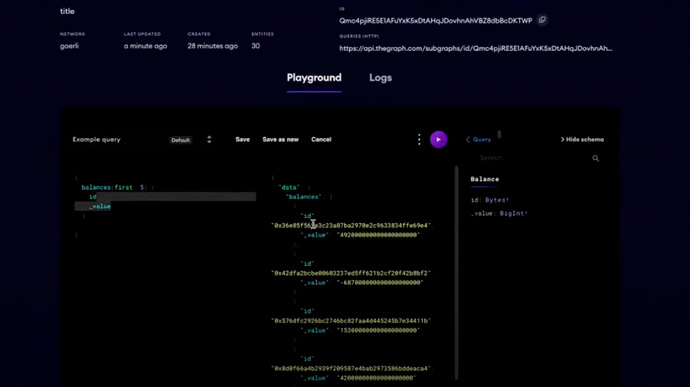The image size is (690, 387).
Task: Click the value 492000000000000000000
Action: [378, 235]
